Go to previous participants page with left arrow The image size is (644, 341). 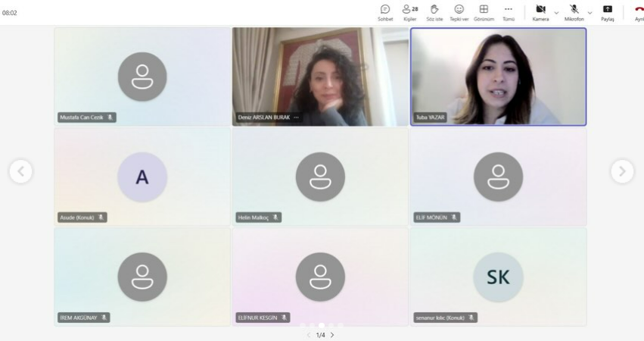(21, 172)
